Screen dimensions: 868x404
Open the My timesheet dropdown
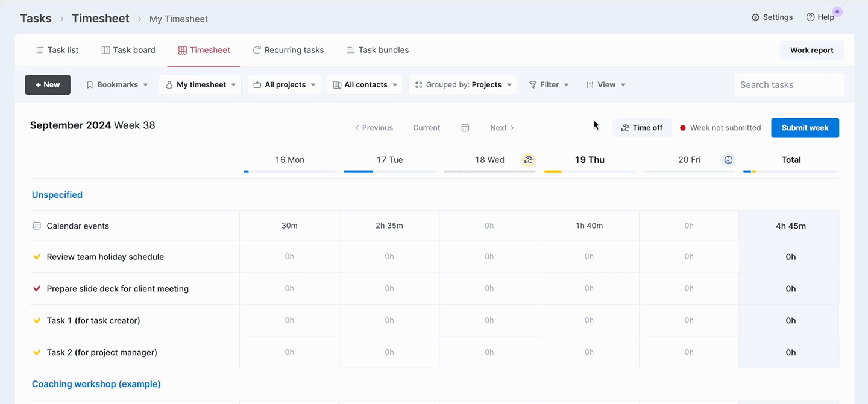(201, 85)
